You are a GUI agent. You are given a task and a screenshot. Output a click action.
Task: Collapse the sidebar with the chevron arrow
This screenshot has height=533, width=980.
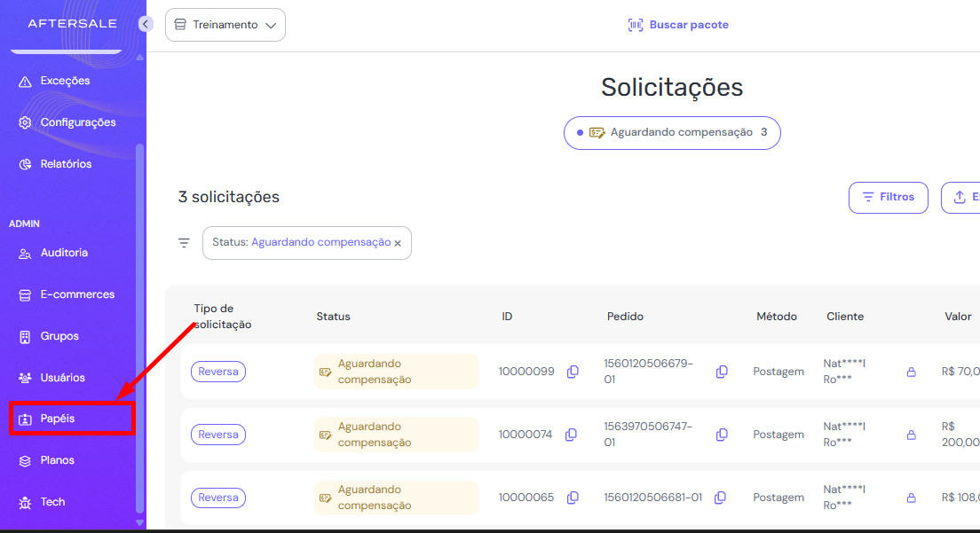click(146, 24)
